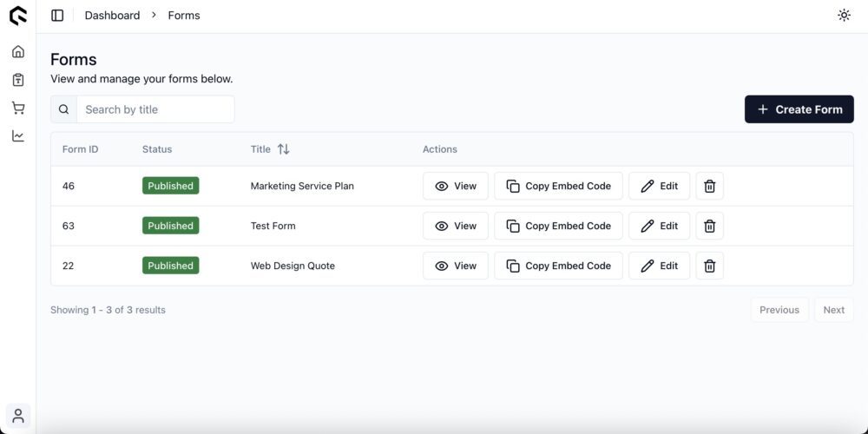Copy embed code for Marketing Service Plan
The height and width of the screenshot is (434, 868).
pyautogui.click(x=558, y=186)
